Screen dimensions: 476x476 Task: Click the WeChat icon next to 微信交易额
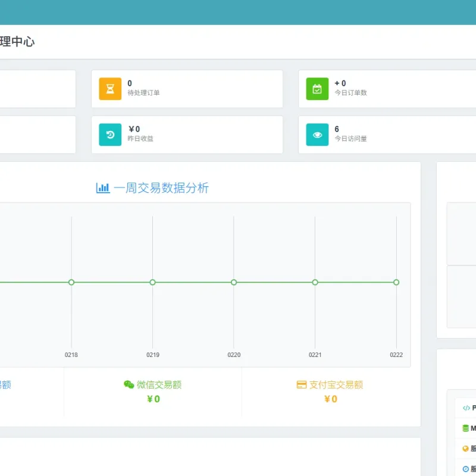pyautogui.click(x=129, y=384)
